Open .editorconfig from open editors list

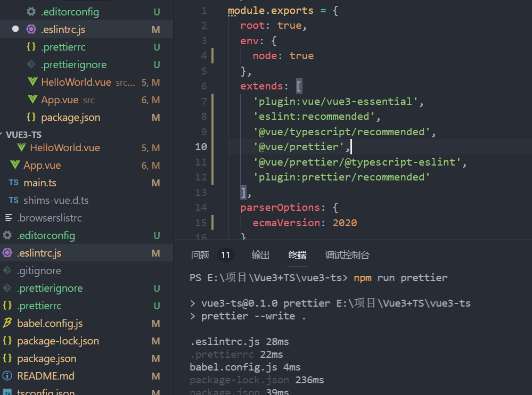pos(86,12)
